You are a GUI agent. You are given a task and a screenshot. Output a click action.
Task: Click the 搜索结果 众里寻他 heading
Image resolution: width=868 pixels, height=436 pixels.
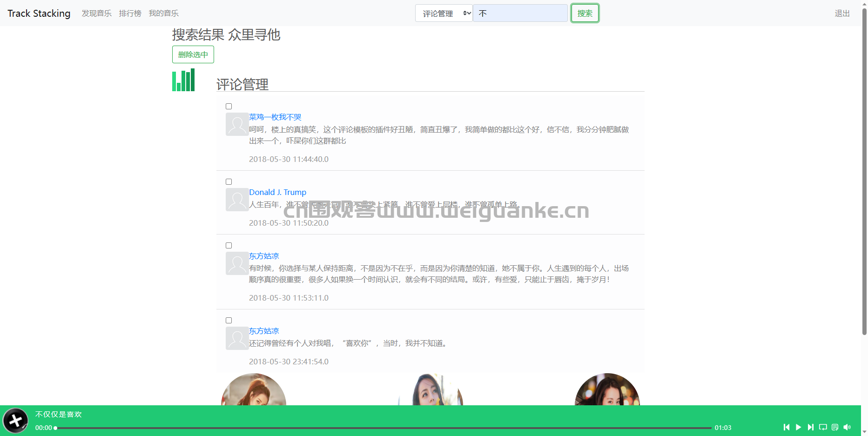[226, 34]
